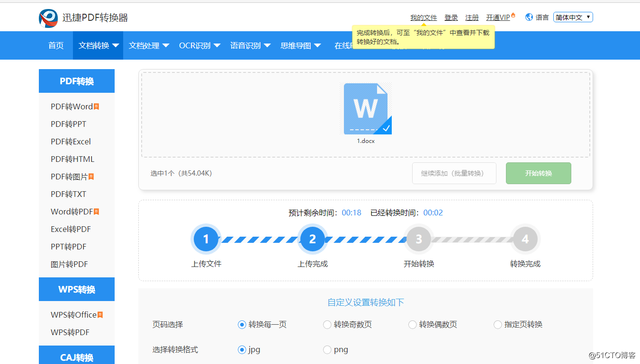Select 指定页转换 radio option
Viewport: 640px width, 364px height.
pyautogui.click(x=497, y=325)
